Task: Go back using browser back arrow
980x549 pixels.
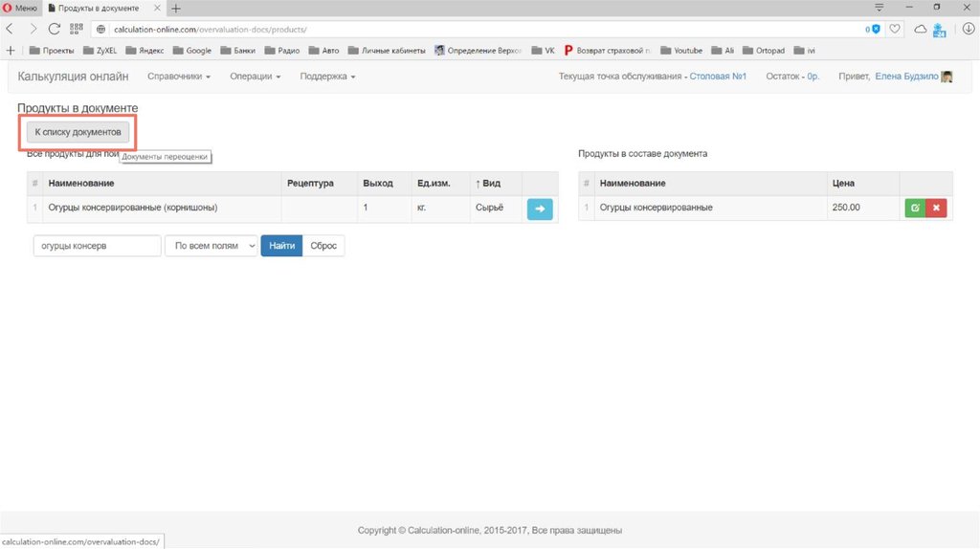Action: click(11, 30)
